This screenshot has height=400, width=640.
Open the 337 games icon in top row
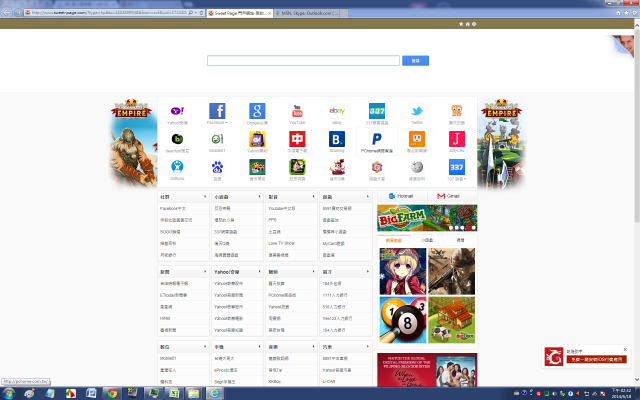pyautogui.click(x=377, y=111)
